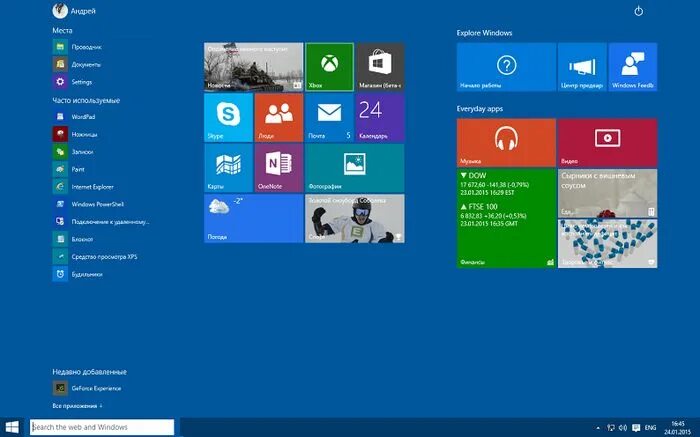Open the Mail (Почта) tile
700x437 pixels.
coord(329,117)
